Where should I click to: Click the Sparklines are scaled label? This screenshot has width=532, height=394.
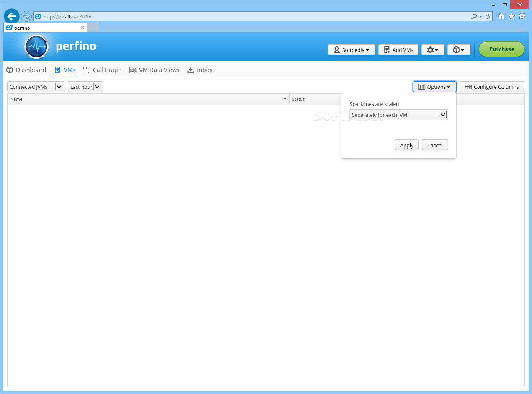click(374, 104)
